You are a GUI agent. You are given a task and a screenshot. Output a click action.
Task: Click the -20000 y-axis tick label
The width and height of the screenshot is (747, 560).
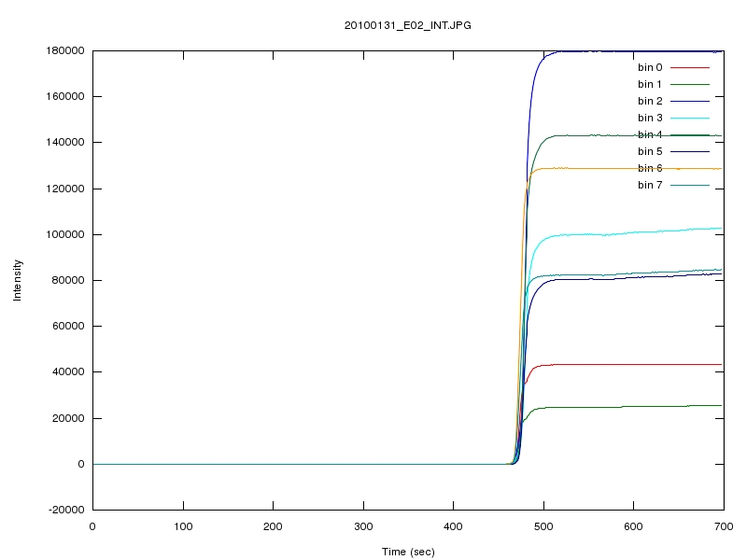tap(66, 510)
